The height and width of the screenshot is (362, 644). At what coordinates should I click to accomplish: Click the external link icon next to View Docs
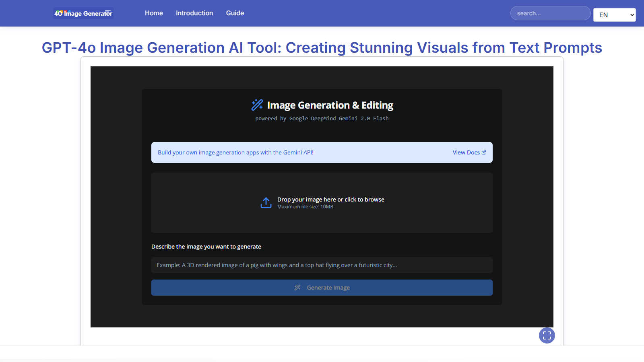(x=484, y=152)
